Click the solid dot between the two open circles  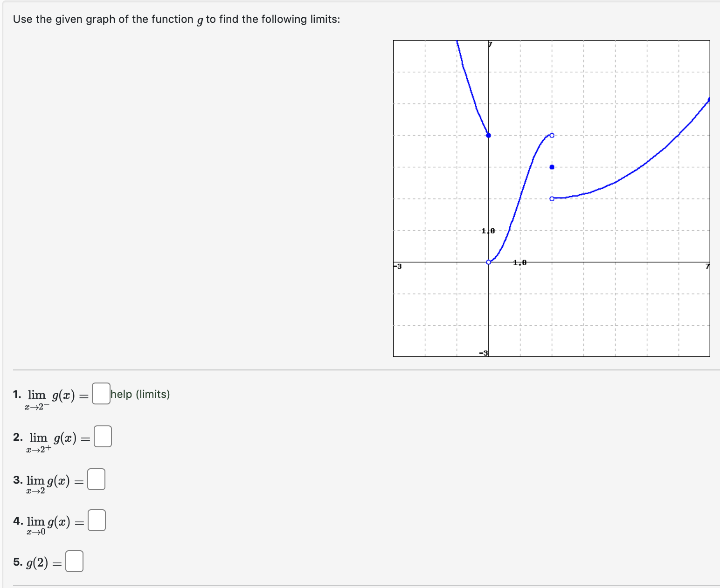[x=552, y=166]
